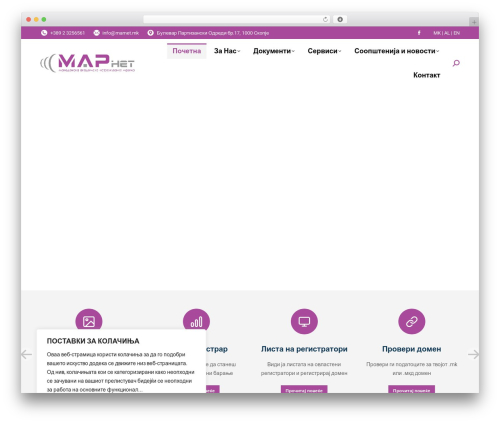Click the macOS green fullscreen button
The height and width of the screenshot is (423, 500).
pyautogui.click(x=44, y=19)
